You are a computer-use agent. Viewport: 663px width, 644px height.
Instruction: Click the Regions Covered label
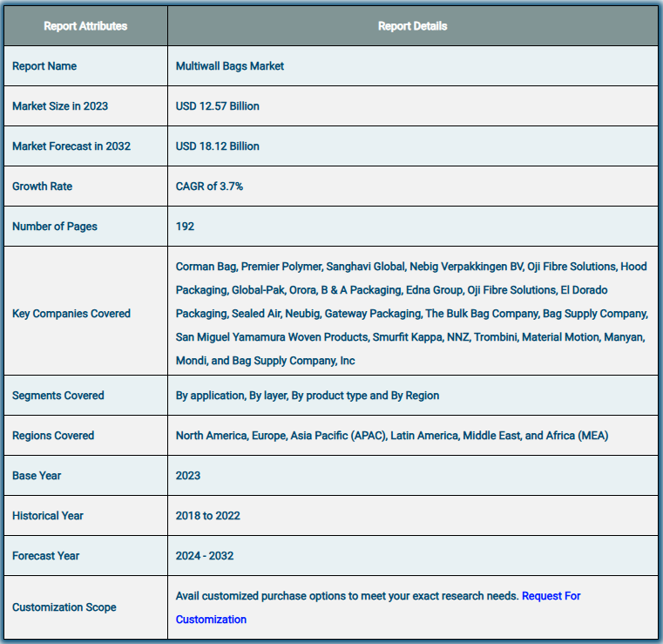click(53, 436)
